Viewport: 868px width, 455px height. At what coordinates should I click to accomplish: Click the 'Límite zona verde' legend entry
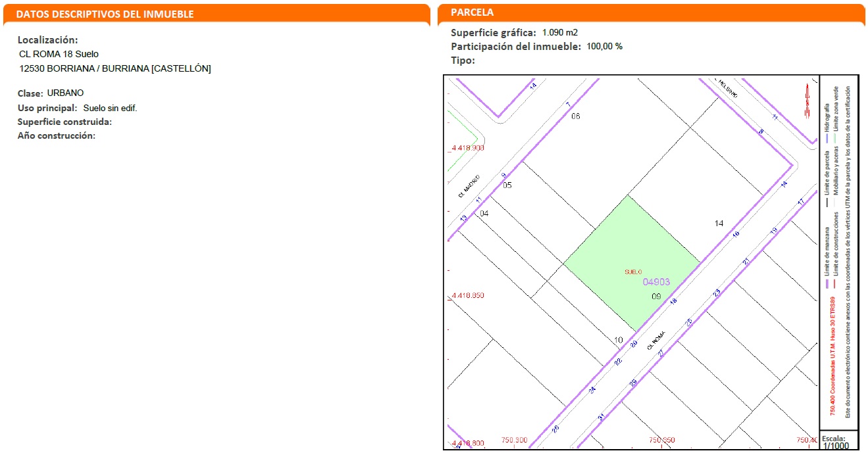point(836,110)
